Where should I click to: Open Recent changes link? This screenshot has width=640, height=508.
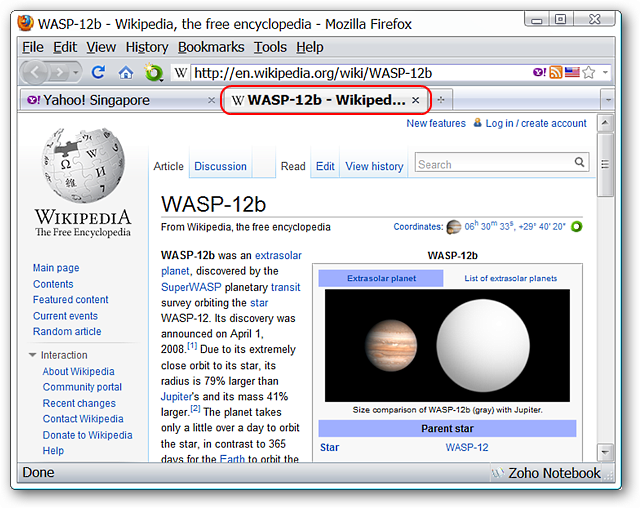[79, 403]
